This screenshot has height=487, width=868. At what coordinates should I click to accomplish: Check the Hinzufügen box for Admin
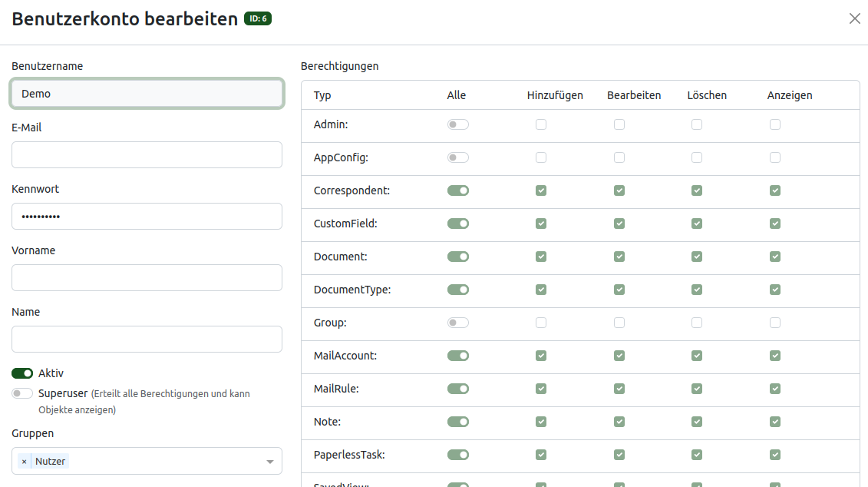click(x=541, y=124)
